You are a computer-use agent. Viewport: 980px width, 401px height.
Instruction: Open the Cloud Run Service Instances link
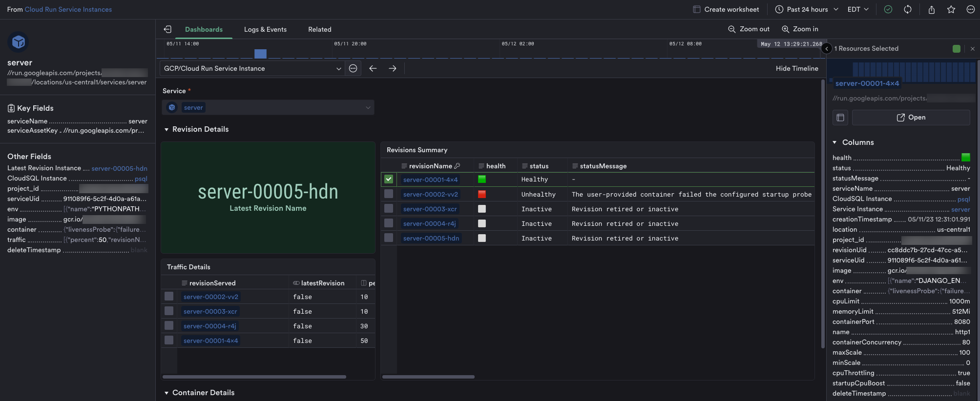68,9
